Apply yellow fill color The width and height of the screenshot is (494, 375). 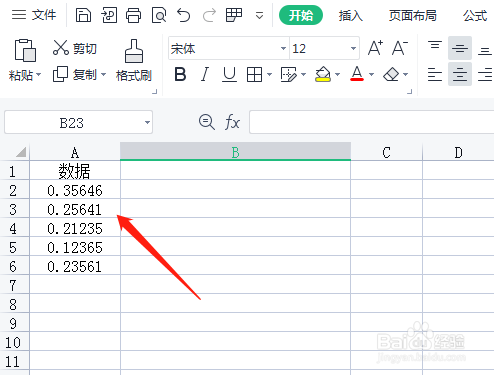pos(323,74)
